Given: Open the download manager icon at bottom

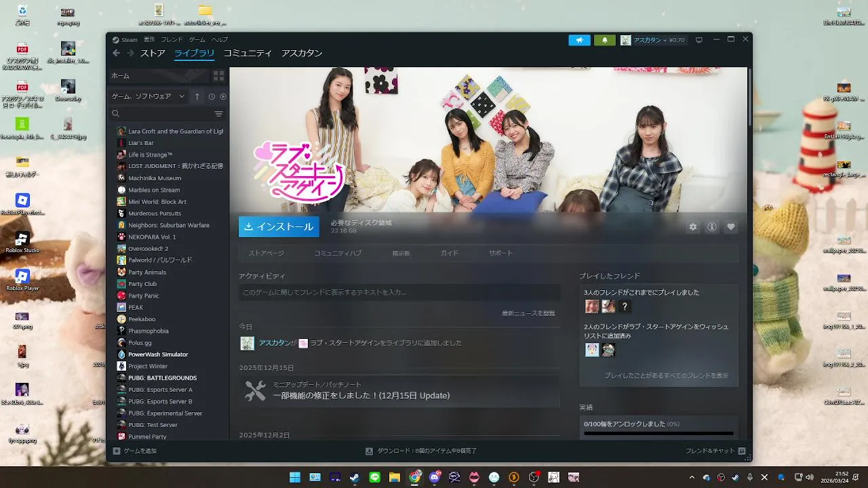Looking at the screenshot, I should 369,451.
